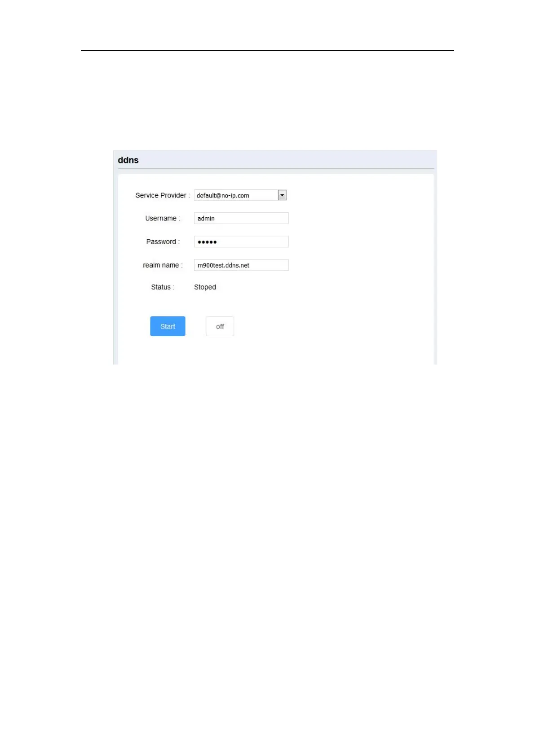Select the default@no-ip.com combo box

(240, 195)
